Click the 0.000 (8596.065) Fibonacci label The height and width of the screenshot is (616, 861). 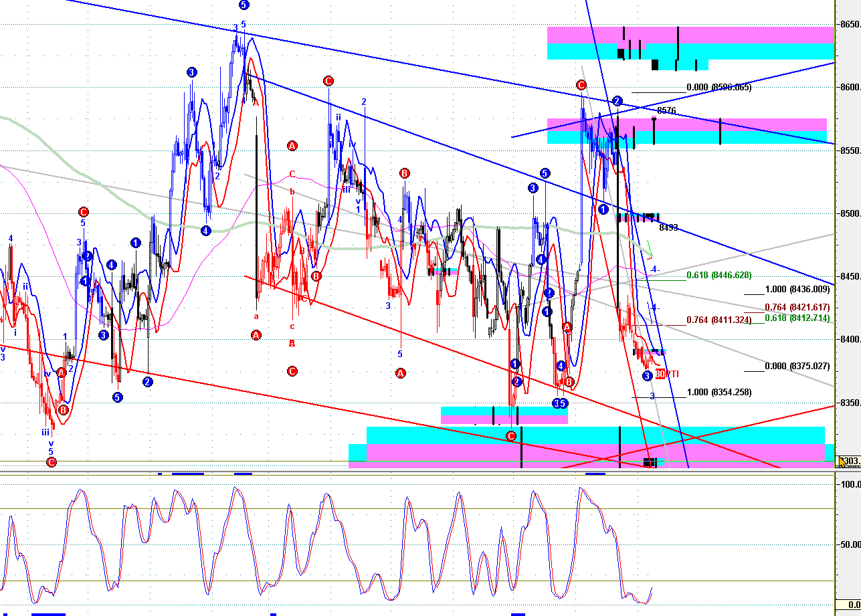point(719,88)
